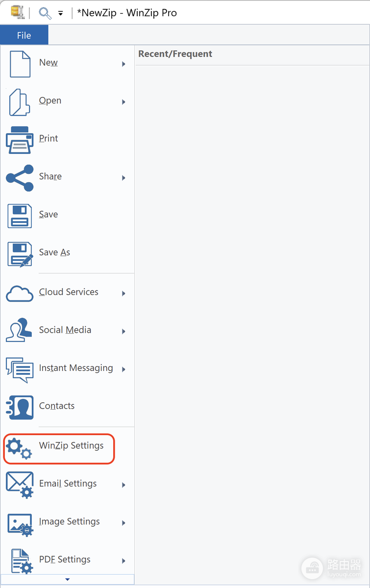
Task: Click the WinZip app icon in title bar
Action: (x=18, y=13)
